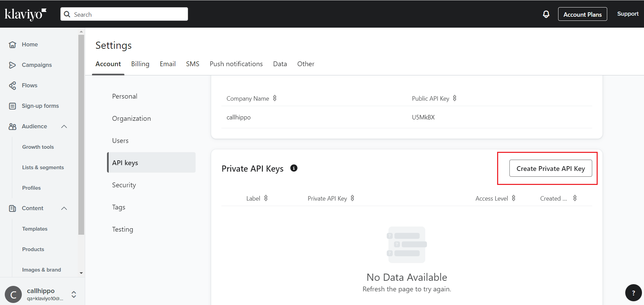The width and height of the screenshot is (644, 305).
Task: Open the account switcher chevrons
Action: tap(74, 294)
